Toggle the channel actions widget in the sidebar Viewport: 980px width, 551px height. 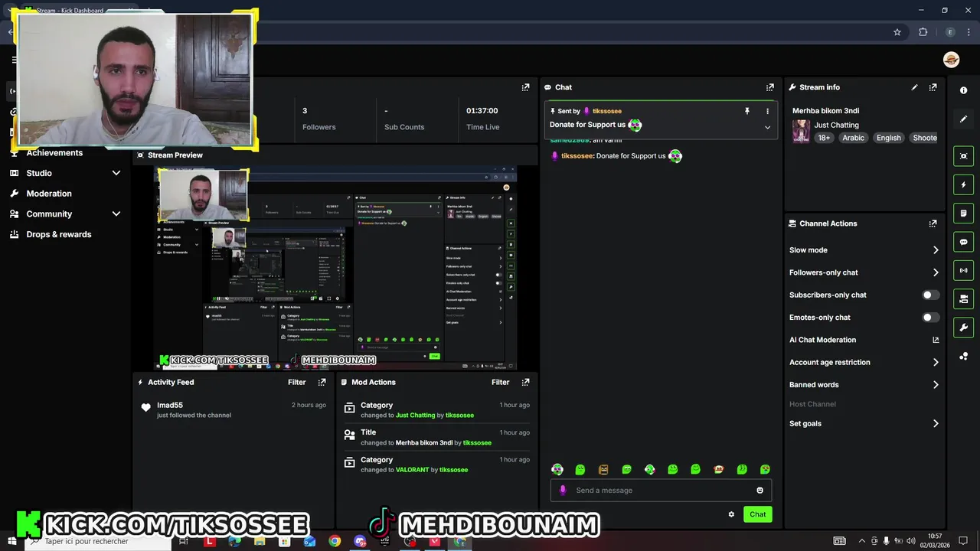click(963, 298)
